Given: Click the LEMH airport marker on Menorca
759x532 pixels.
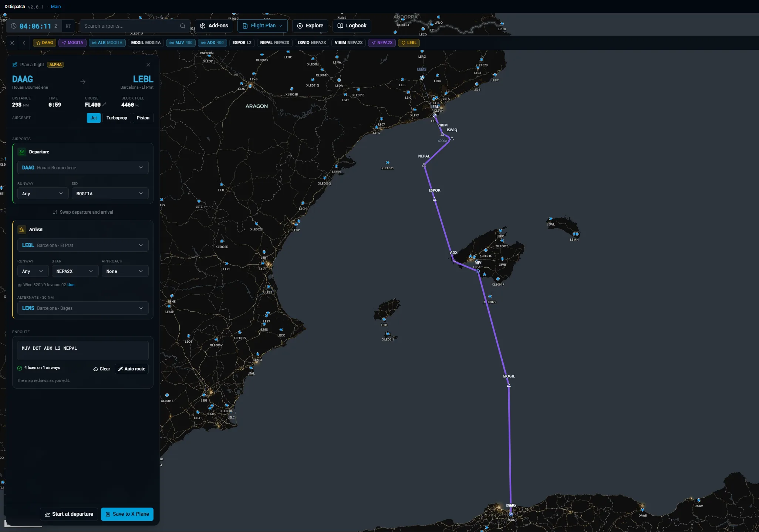Looking at the screenshot, I should point(576,234).
